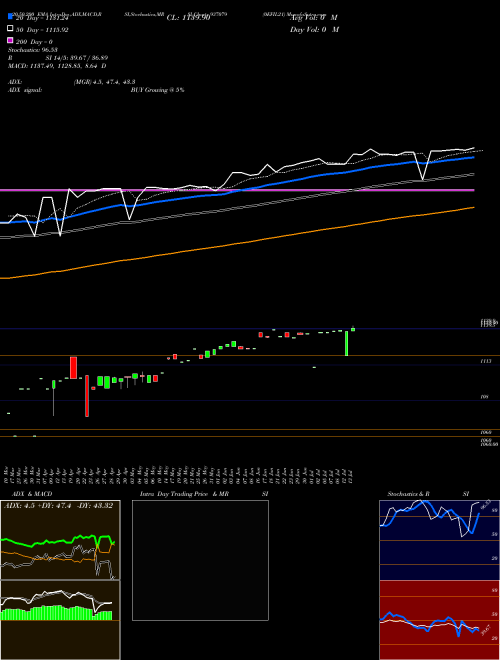Click the 'Day Vol: 0 M' text
Screen dimensions: 500x660
coord(314,30)
